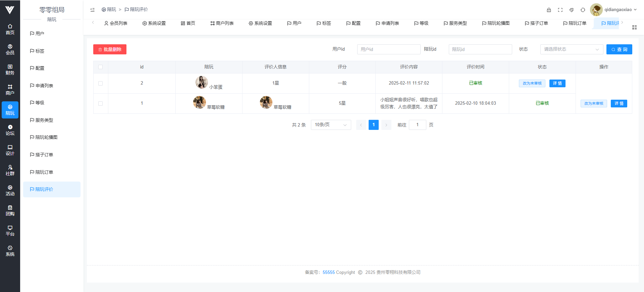This screenshot has width=644, height=292.
Task: Click the red 批量删除 button
Action: [x=110, y=49]
